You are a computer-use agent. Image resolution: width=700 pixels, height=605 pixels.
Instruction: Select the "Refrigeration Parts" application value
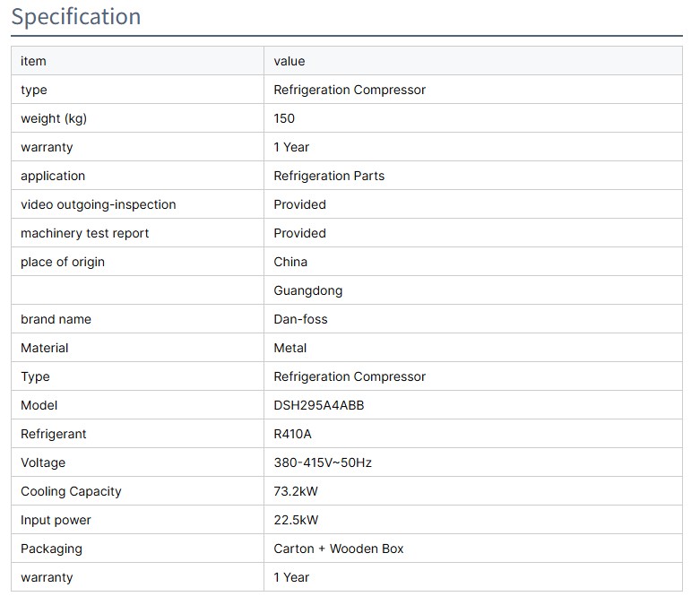(329, 176)
